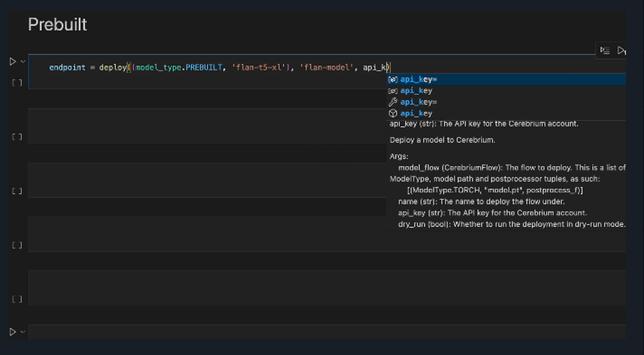This screenshot has width=644, height=355.
Task: Click the 'Prebuilt' markdown heading
Action: coord(57,24)
